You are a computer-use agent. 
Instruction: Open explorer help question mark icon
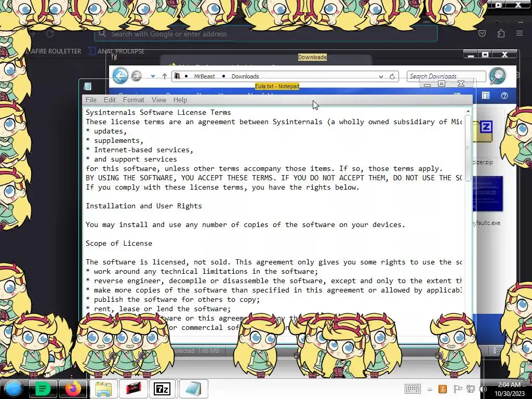coord(504,96)
